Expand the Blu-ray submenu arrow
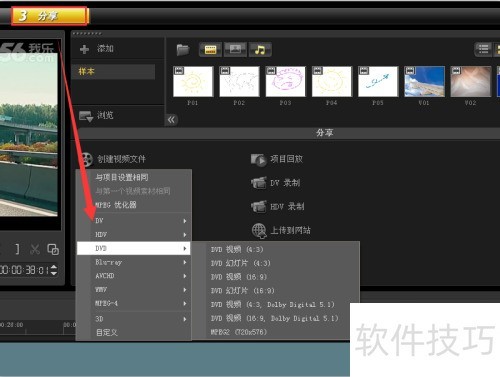This screenshot has height=377, width=500. click(185, 262)
